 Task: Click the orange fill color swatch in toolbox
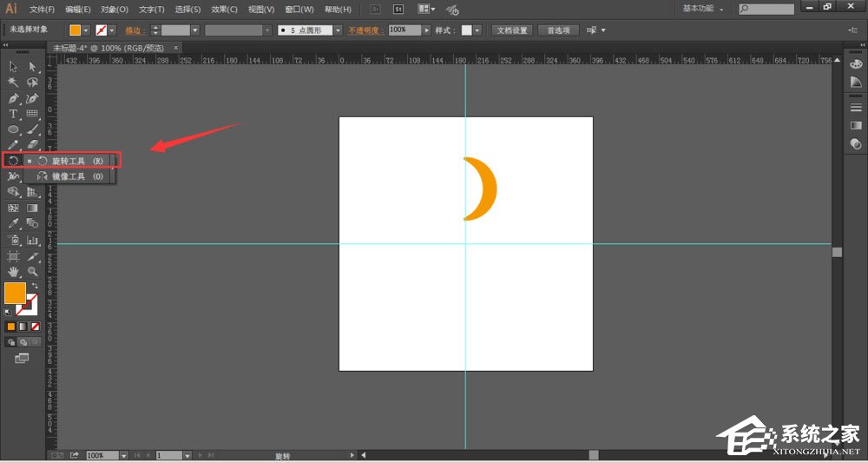click(15, 293)
